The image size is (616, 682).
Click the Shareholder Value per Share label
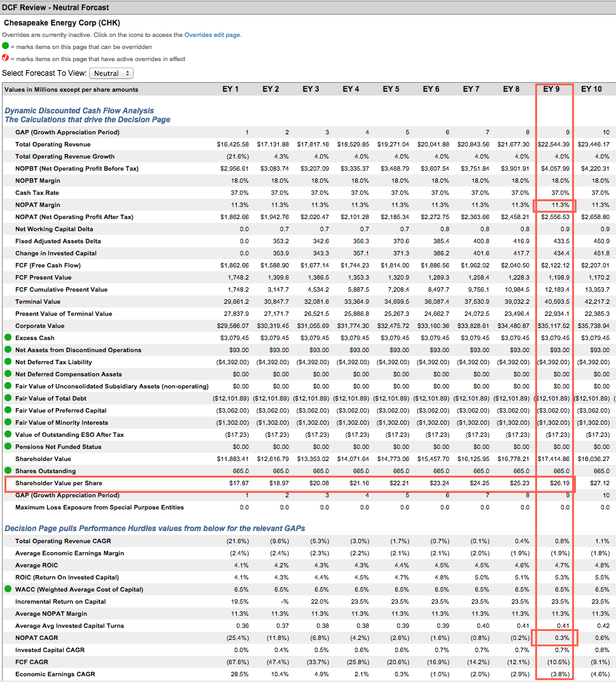(x=59, y=483)
